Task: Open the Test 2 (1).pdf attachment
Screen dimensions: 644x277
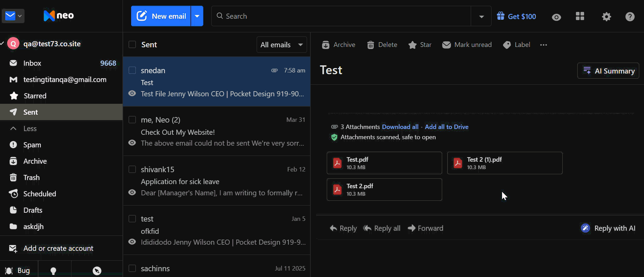Action: (505, 163)
